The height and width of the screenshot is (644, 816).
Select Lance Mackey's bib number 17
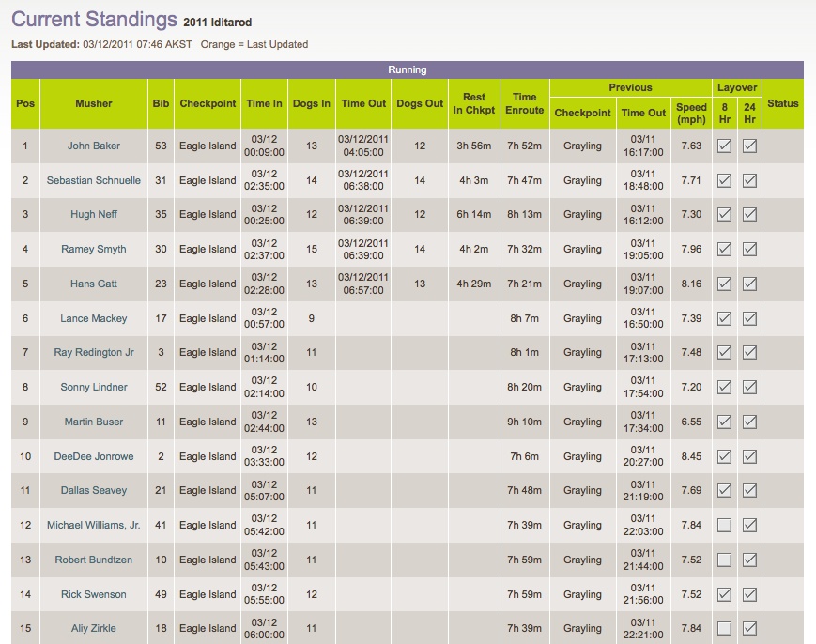pos(161,318)
